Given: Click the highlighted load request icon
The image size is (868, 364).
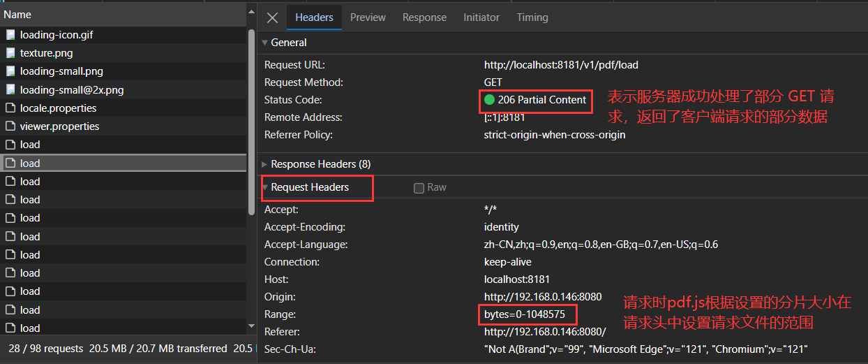Looking at the screenshot, I should coord(10,163).
